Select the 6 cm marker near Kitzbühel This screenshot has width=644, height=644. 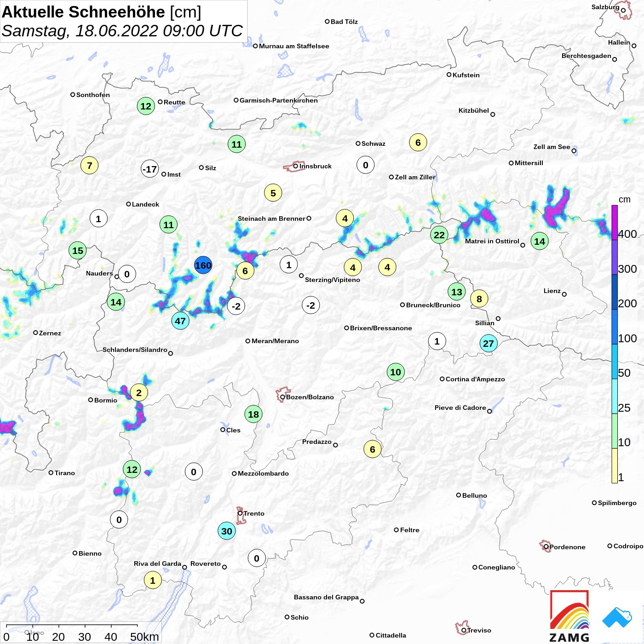(418, 142)
